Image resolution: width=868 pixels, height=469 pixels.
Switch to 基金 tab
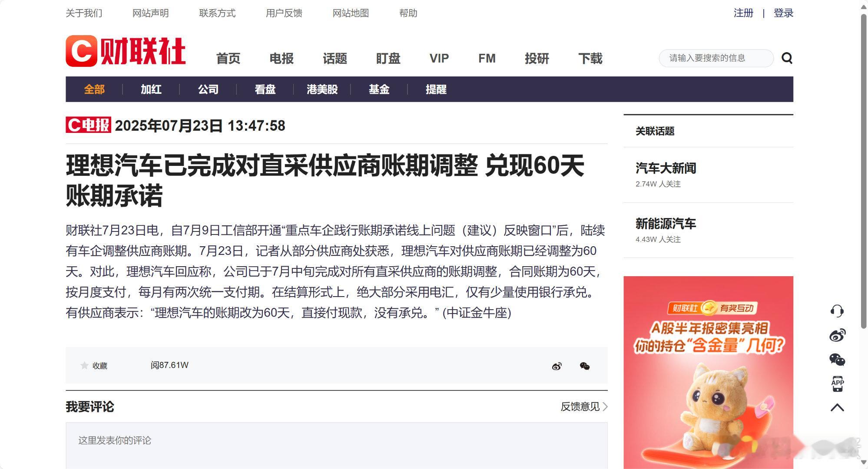click(x=379, y=89)
